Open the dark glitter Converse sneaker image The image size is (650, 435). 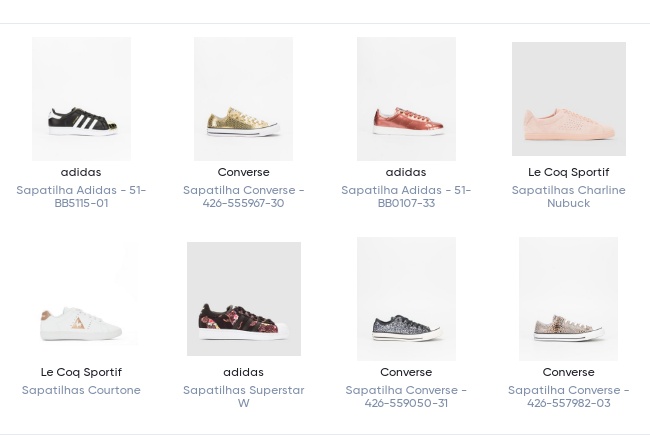(406, 299)
